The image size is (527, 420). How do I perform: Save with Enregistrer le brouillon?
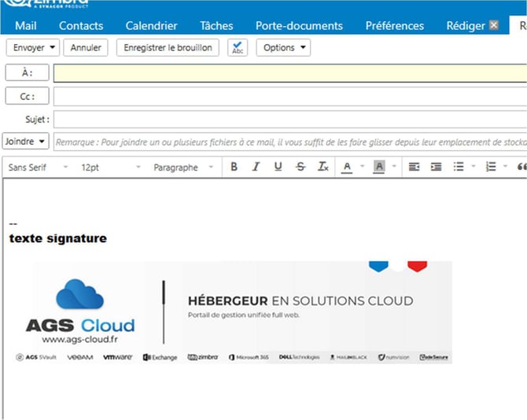click(168, 48)
